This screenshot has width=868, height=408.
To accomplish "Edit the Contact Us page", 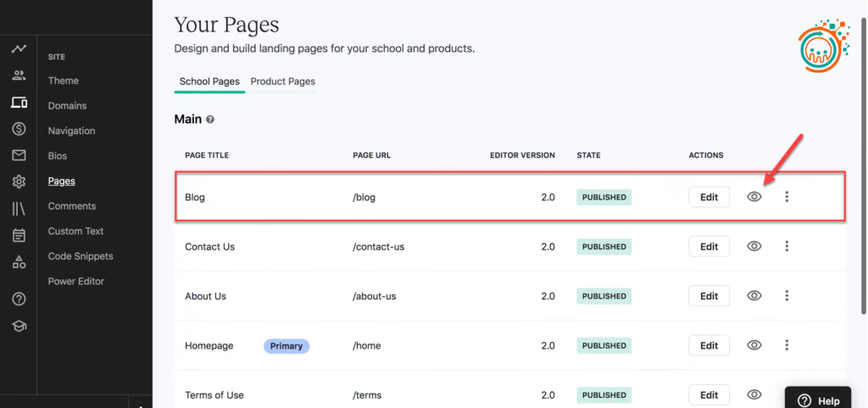I will [x=709, y=247].
